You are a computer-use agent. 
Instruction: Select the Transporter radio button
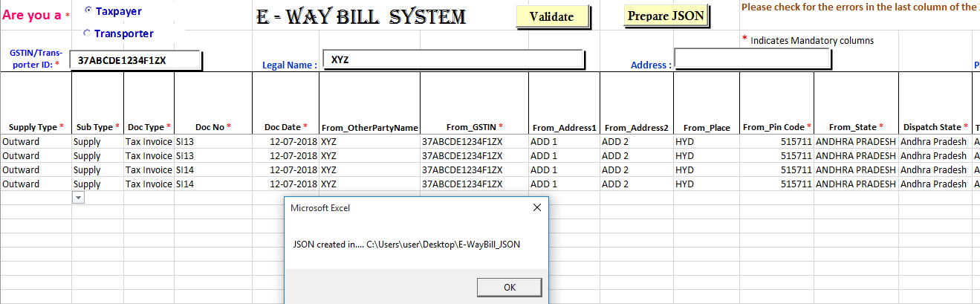pos(88,33)
